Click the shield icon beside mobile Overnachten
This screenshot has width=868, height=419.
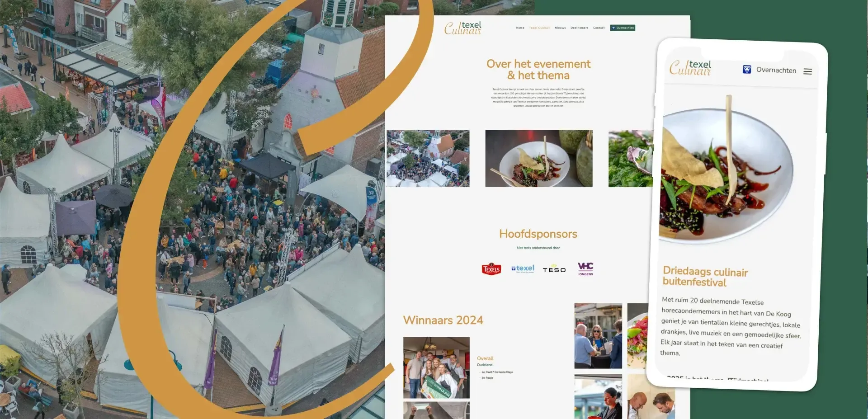(747, 70)
